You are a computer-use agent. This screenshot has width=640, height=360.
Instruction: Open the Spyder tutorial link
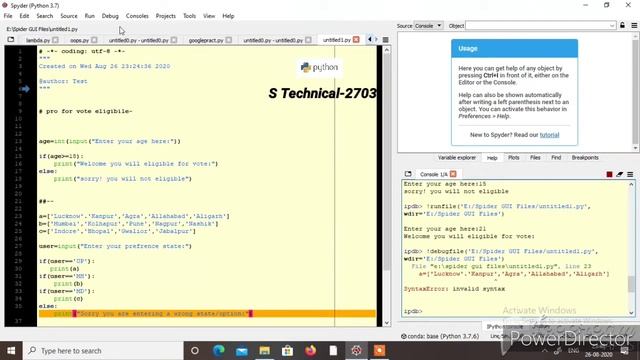click(x=549, y=135)
